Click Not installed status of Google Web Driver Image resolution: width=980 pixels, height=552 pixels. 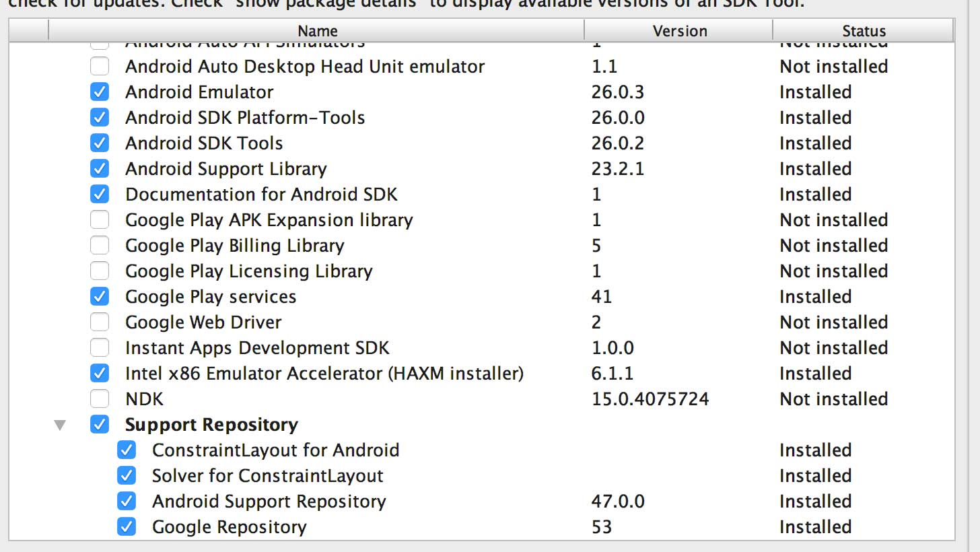[x=834, y=322]
